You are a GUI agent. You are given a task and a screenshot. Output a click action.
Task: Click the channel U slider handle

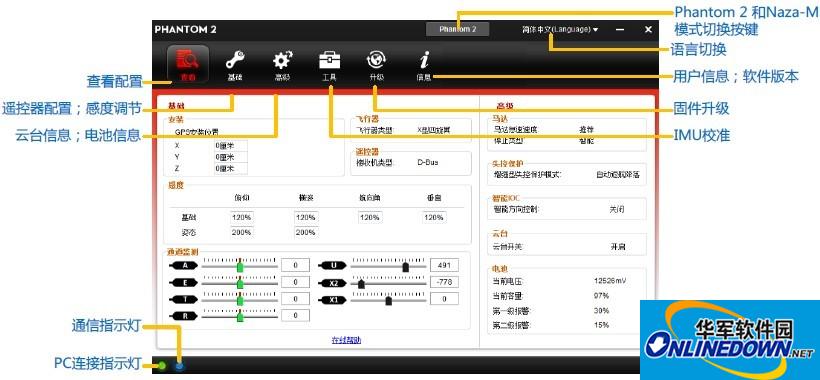(x=405, y=267)
